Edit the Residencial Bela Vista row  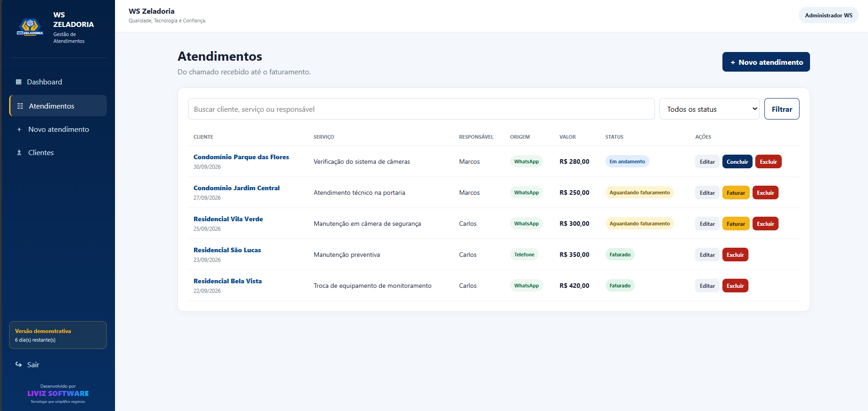707,286
